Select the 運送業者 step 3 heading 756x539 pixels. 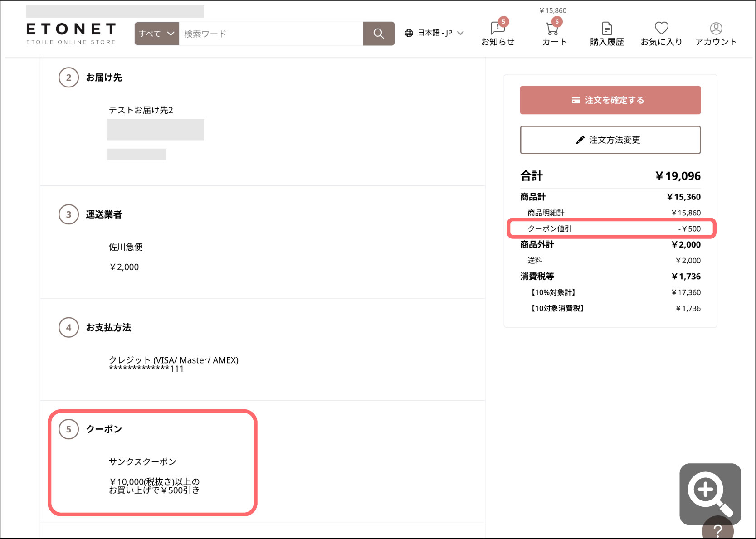tap(104, 214)
